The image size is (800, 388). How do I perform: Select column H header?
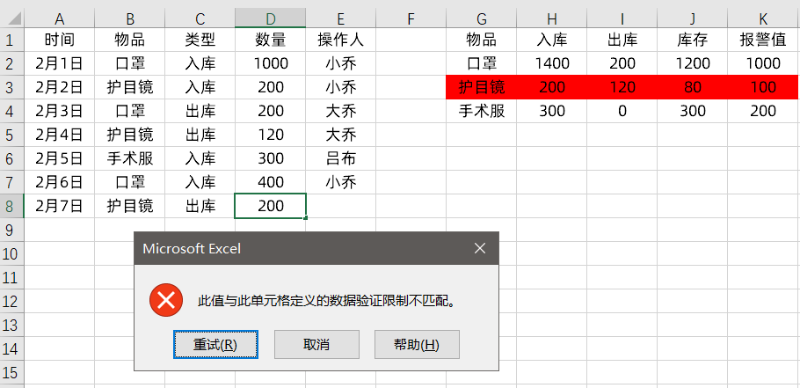[x=552, y=19]
